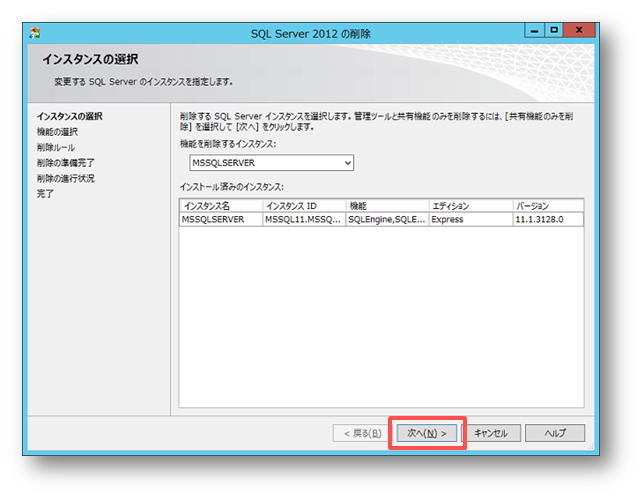Click the SQL Server setup title bar icon
642x498 pixels.
(x=35, y=33)
